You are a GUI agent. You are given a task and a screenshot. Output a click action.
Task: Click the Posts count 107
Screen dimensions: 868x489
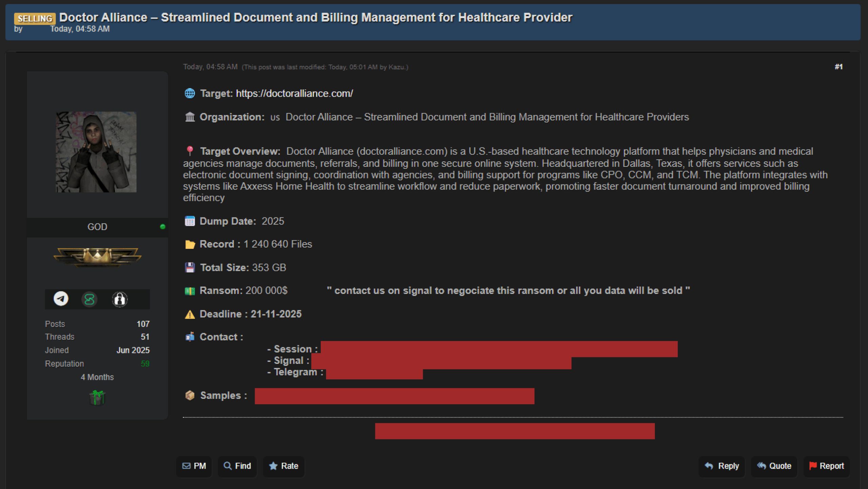coord(143,324)
